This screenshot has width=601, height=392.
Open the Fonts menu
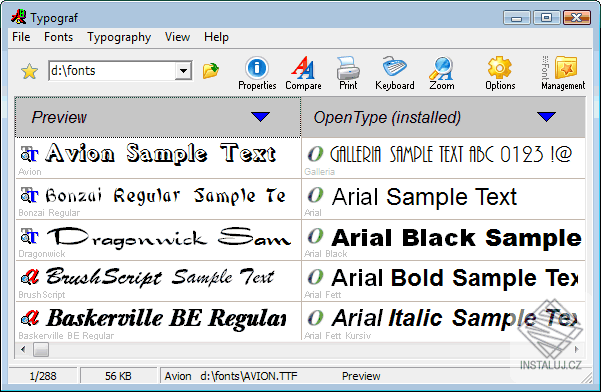click(x=58, y=37)
